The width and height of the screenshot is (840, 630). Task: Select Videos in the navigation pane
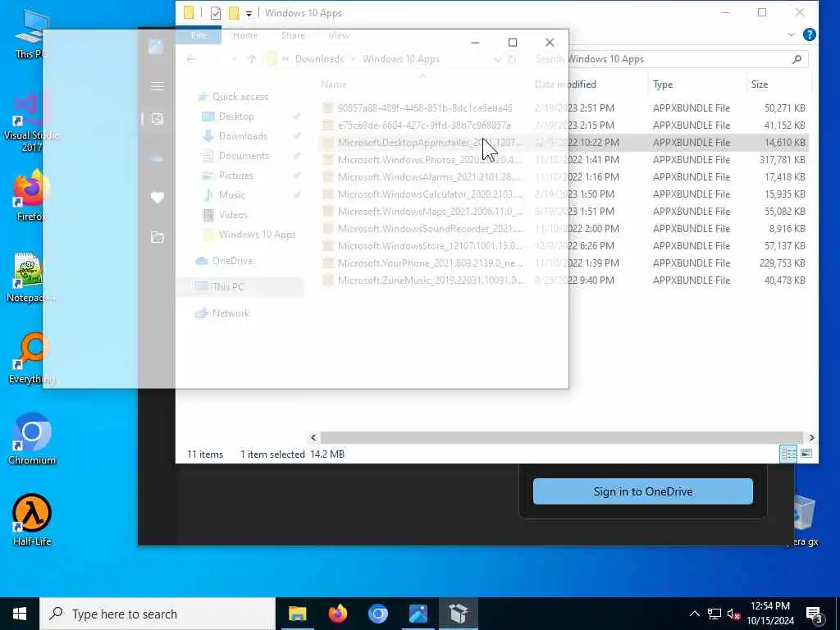click(x=233, y=215)
